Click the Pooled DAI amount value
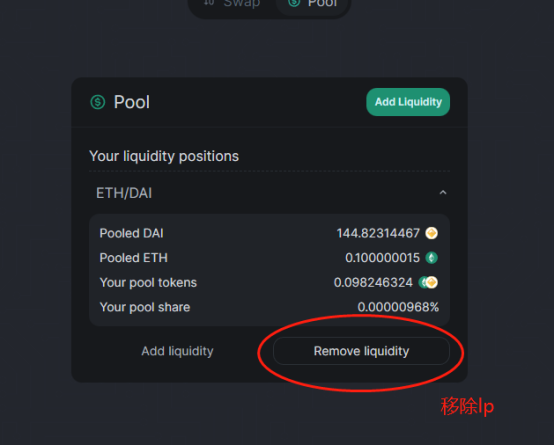The width and height of the screenshot is (554, 446). pyautogui.click(x=378, y=233)
